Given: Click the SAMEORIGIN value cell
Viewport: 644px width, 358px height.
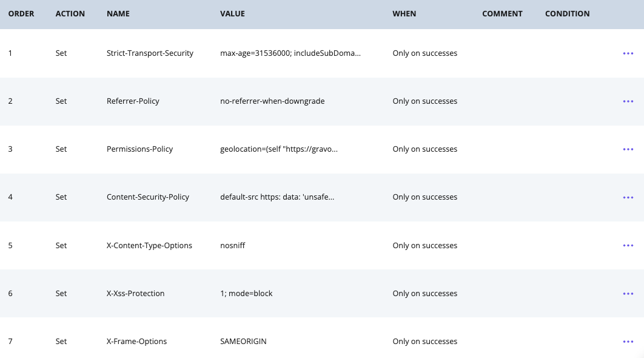Looking at the screenshot, I should point(243,341).
